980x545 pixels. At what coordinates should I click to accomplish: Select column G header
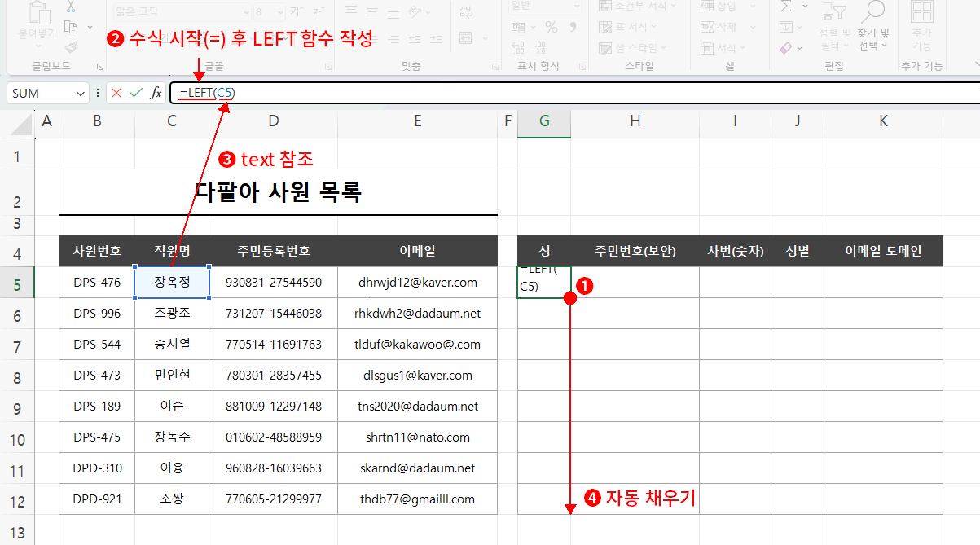[x=544, y=121]
